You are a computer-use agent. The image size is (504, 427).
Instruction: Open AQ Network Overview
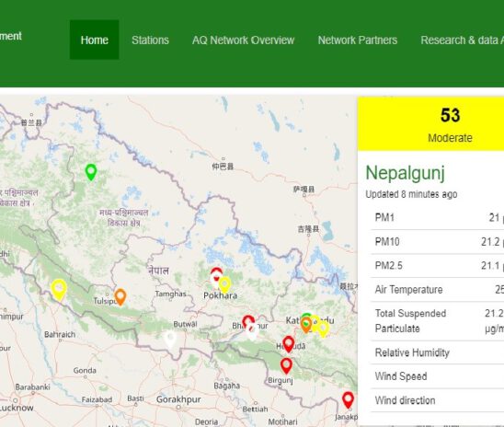[243, 40]
